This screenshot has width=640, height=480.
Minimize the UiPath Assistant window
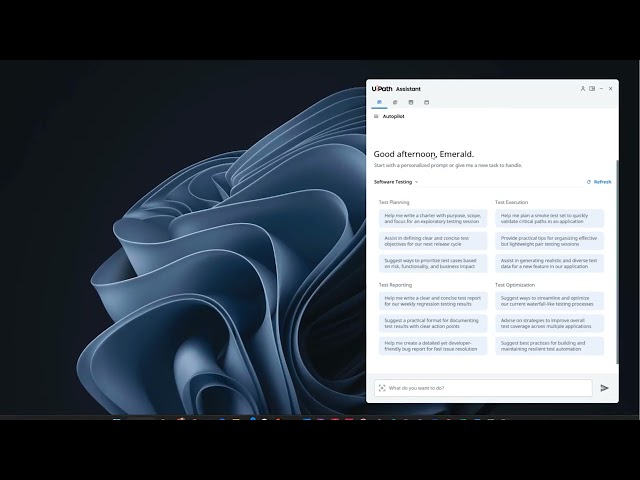click(x=601, y=89)
